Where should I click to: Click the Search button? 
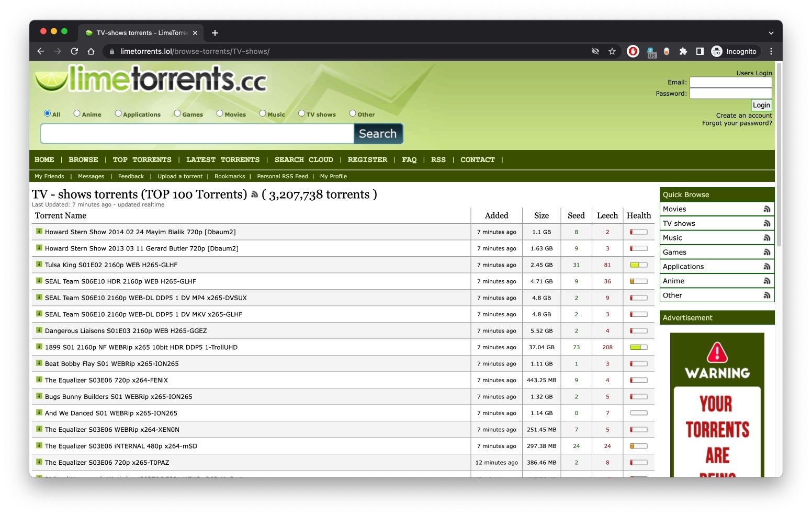378,134
